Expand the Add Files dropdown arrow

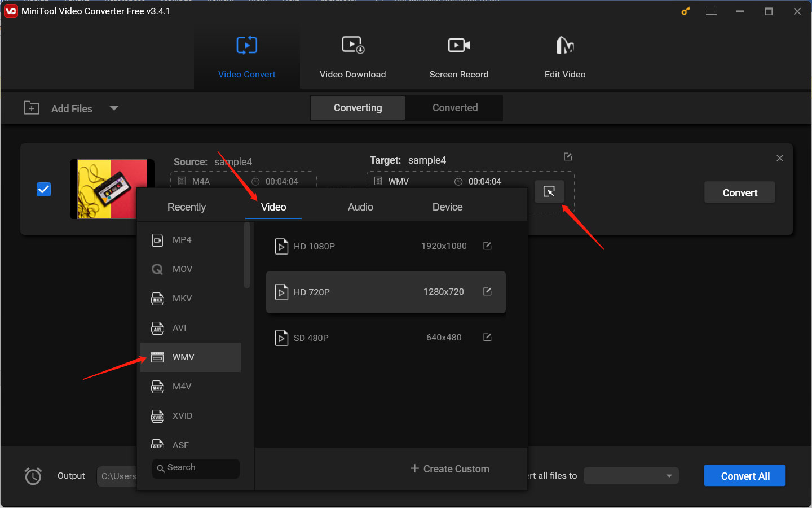point(114,108)
